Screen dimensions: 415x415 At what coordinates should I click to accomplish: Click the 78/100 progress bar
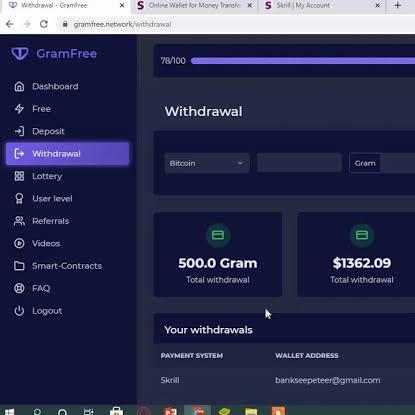[x=303, y=61]
